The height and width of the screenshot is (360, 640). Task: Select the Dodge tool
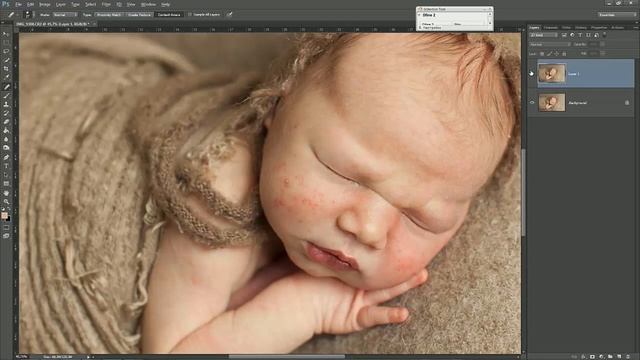pyautogui.click(x=6, y=148)
